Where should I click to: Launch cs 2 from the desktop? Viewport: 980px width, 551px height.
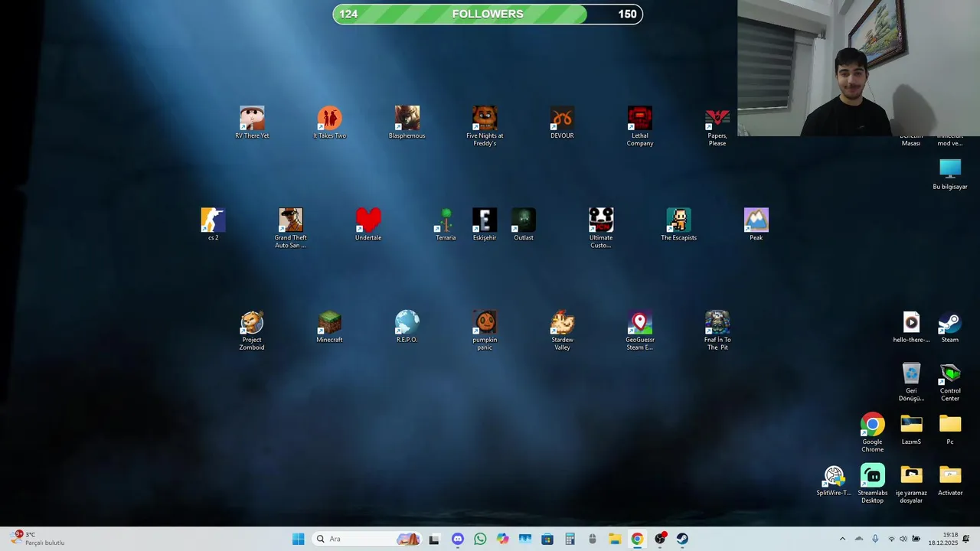(213, 224)
